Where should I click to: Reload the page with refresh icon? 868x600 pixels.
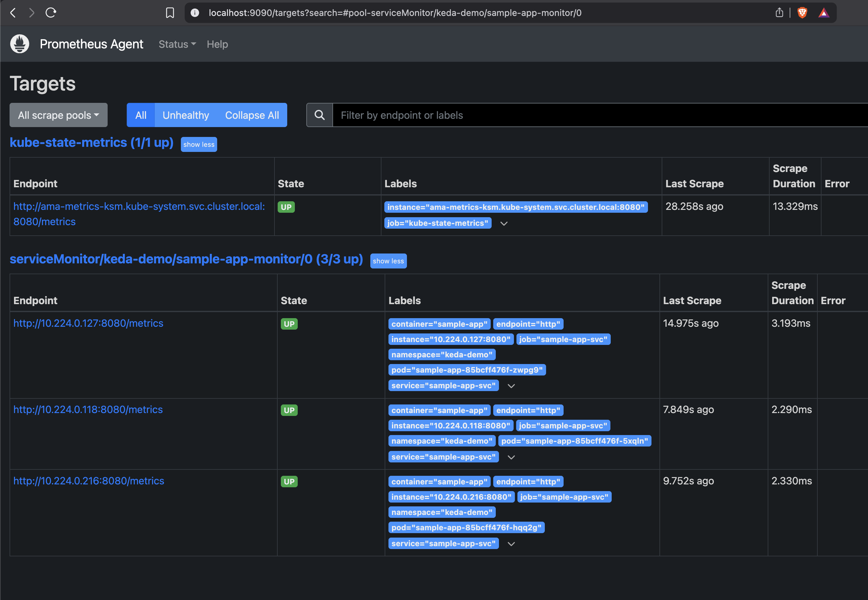(x=51, y=13)
